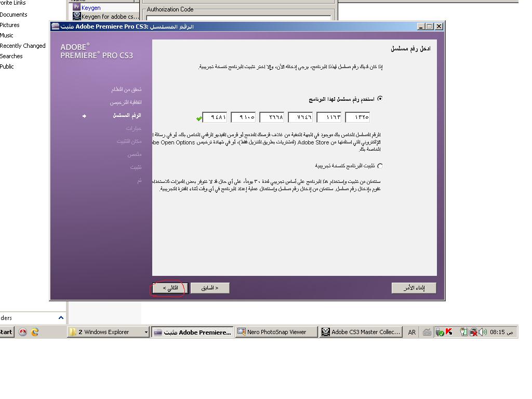Click the network connection tray icon
532x399 pixels.
pyautogui.click(x=474, y=332)
